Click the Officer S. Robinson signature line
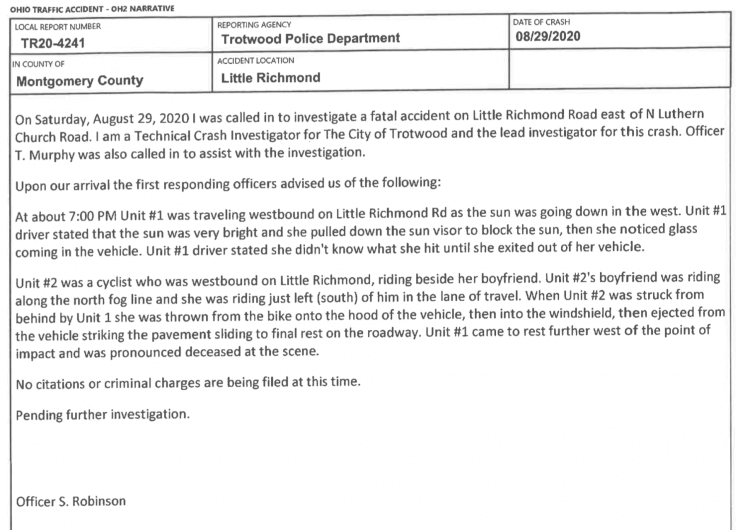Viewport: 750px width, 530px height. click(71, 501)
